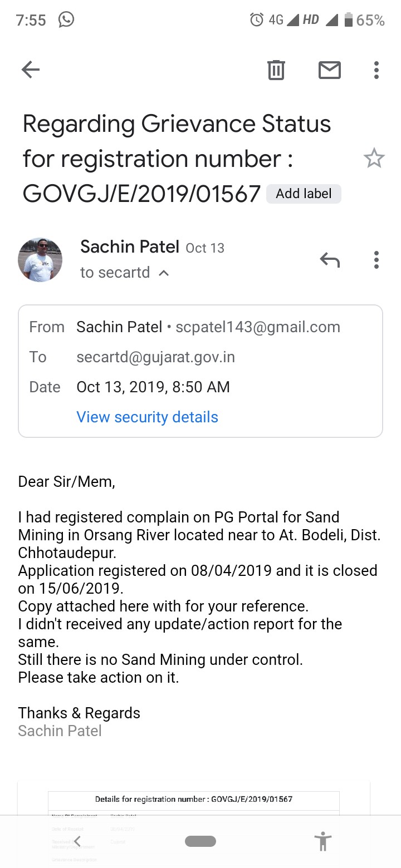This screenshot has width=401, height=868.
Task: Tap sender address scpatel143@gmail.com
Action: tap(258, 327)
